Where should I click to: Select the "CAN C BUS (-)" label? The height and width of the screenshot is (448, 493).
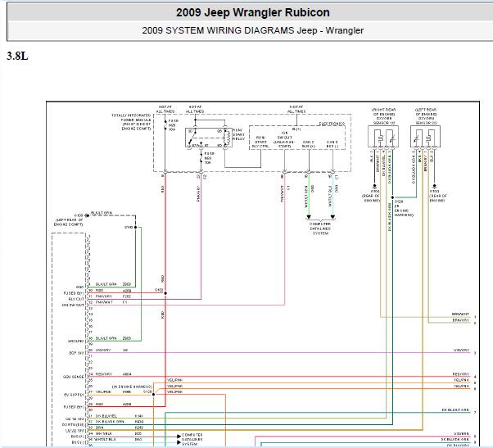332,144
